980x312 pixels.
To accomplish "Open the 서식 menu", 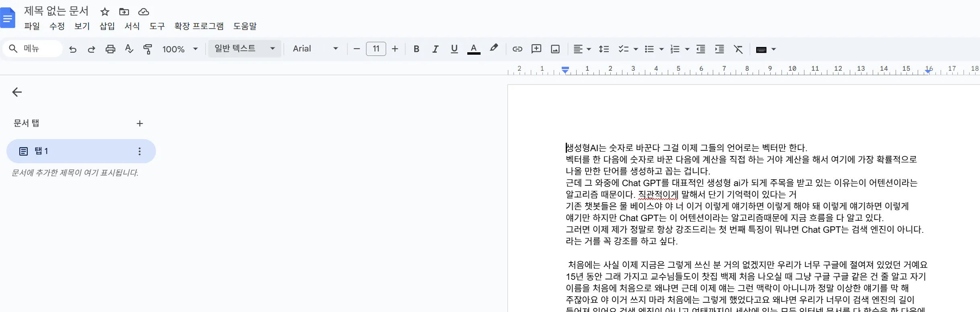I will [132, 26].
